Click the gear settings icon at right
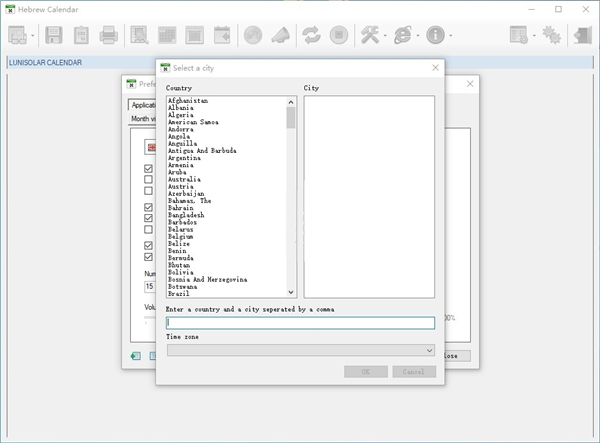The height and width of the screenshot is (443, 600). click(x=551, y=35)
